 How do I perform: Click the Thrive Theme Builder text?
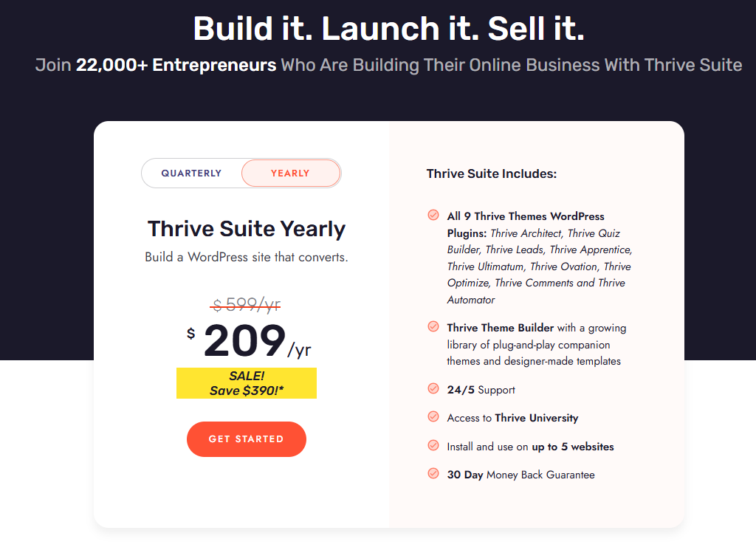coord(500,328)
